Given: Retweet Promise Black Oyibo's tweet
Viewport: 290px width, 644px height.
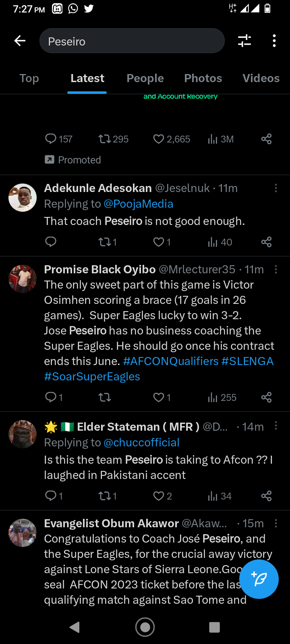Looking at the screenshot, I should coord(104,398).
